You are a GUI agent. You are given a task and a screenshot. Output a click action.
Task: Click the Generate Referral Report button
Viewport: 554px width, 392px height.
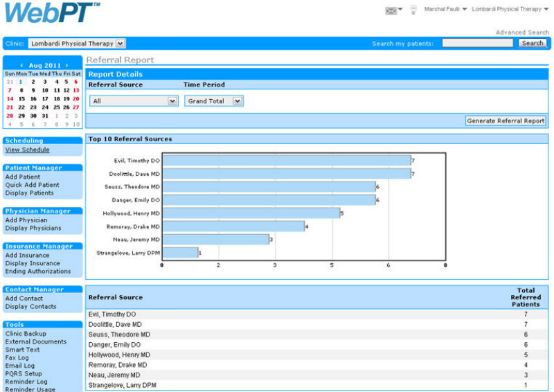506,121
